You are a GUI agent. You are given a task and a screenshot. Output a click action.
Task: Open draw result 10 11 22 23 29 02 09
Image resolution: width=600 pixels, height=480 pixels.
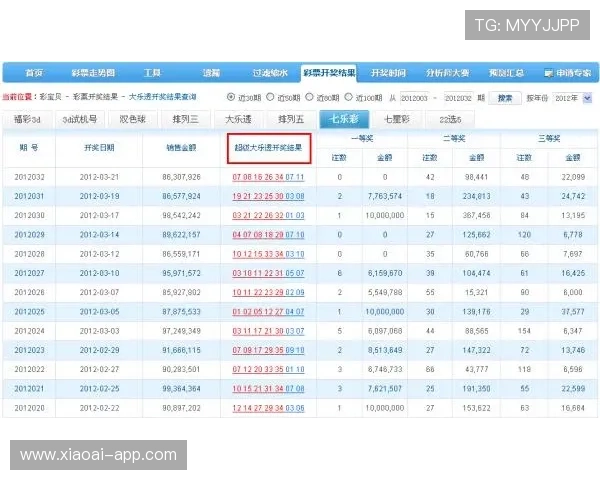268,292
